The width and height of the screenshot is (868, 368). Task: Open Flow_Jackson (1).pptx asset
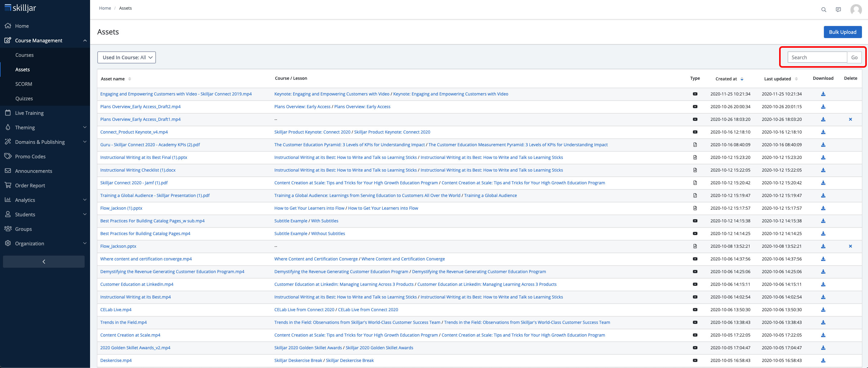121,208
